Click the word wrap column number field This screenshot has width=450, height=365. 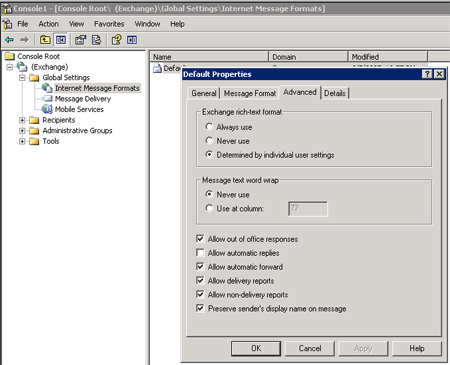click(308, 209)
